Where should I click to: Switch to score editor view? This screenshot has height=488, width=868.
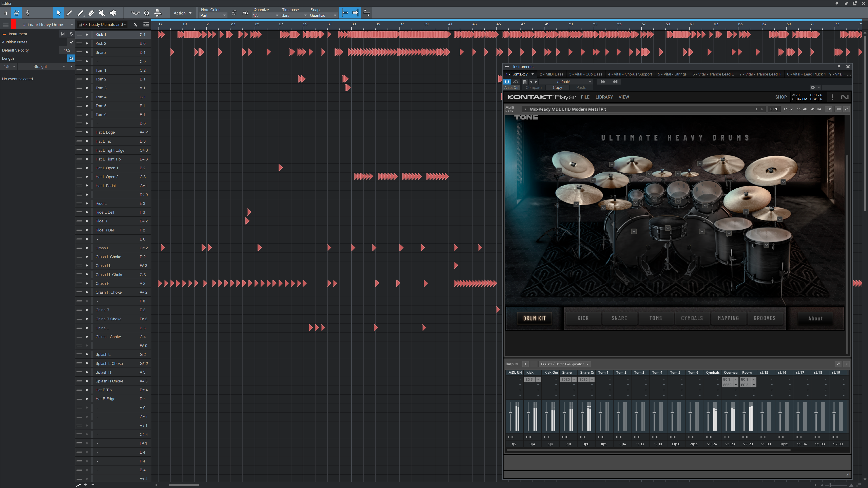pyautogui.click(x=28, y=13)
